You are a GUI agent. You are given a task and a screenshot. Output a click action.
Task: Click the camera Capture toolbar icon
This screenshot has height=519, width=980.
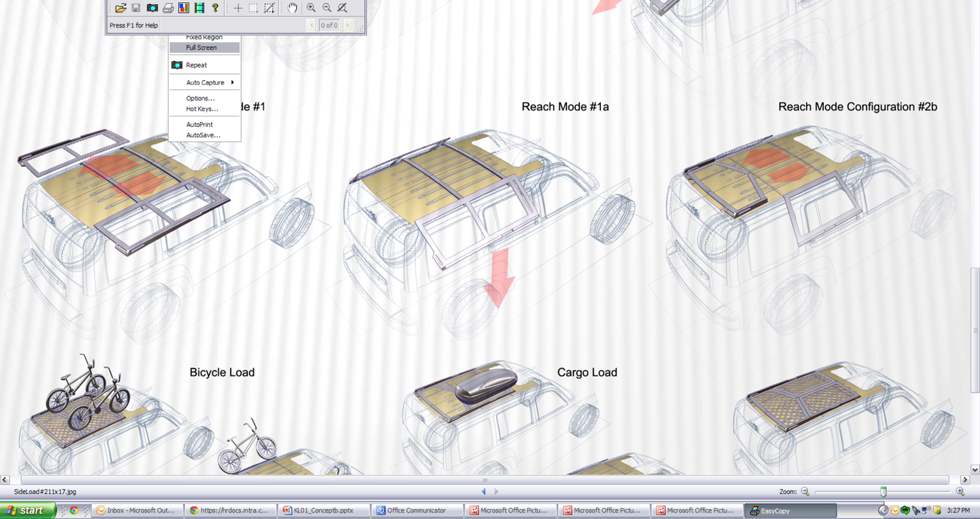point(152,8)
